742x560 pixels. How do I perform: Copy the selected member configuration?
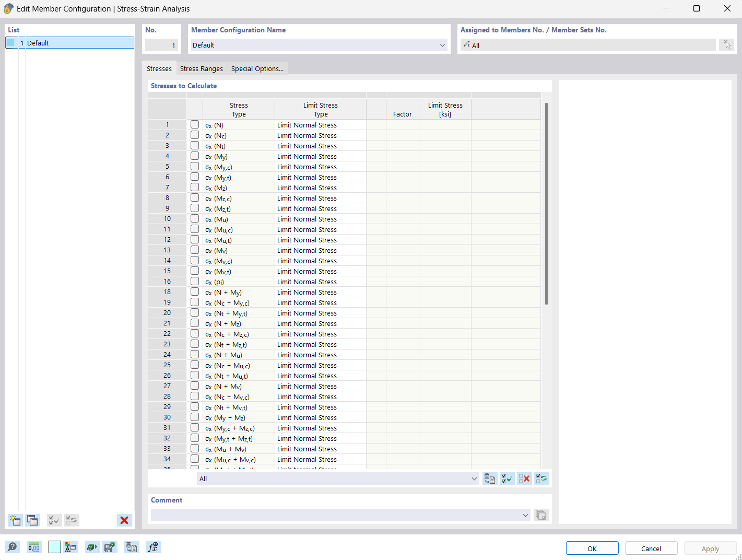(32, 520)
